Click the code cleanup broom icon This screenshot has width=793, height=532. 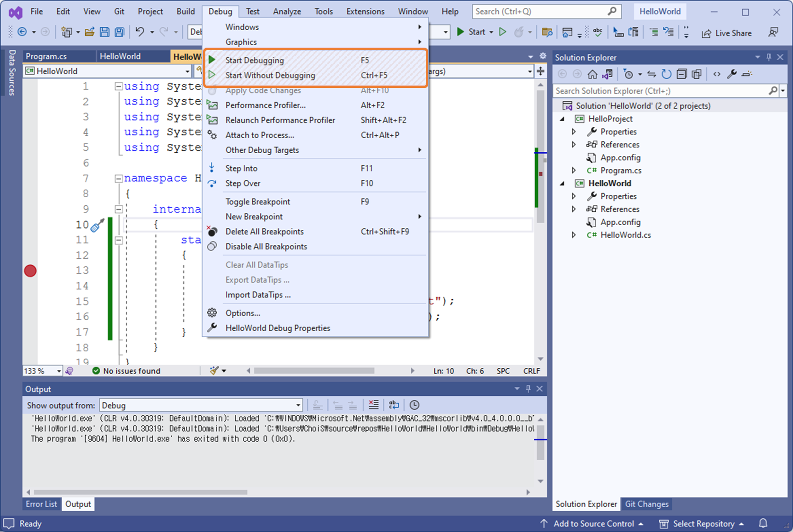[214, 371]
